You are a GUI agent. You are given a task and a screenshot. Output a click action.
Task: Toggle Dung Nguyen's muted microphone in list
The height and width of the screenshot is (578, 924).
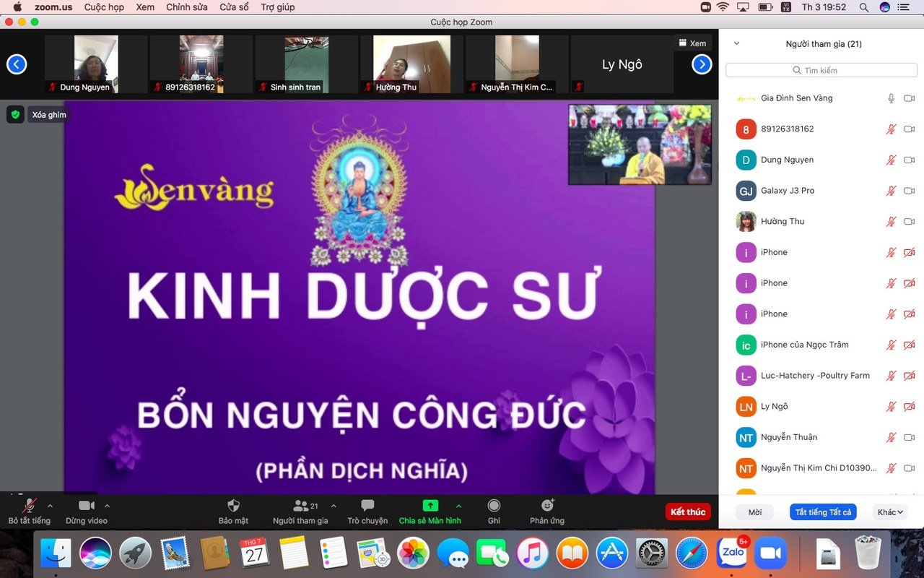tap(891, 160)
